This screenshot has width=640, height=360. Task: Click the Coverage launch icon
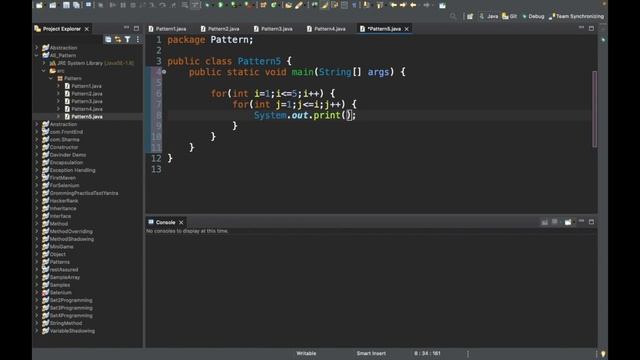coord(233,5)
